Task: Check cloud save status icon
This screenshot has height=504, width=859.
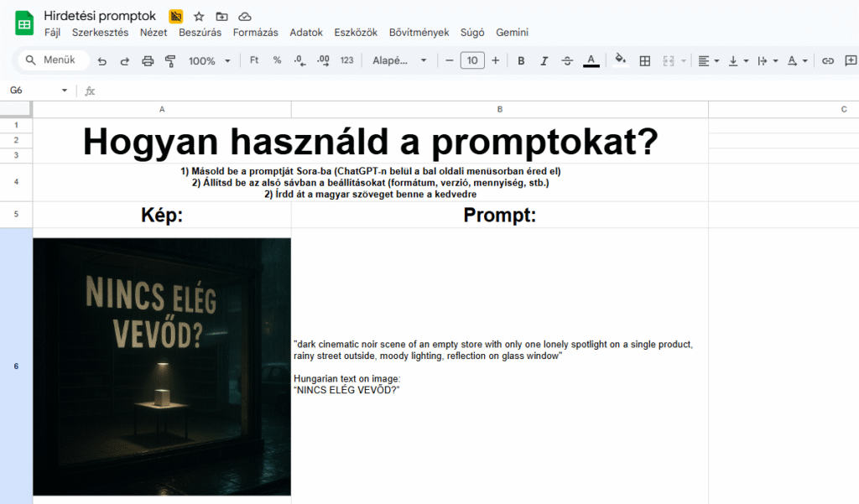Action: coord(245,17)
